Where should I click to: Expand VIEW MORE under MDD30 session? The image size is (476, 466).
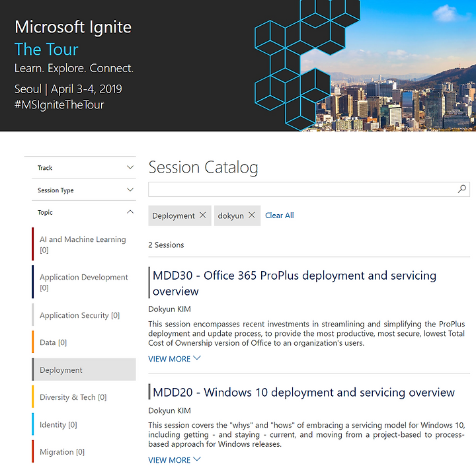(x=175, y=358)
